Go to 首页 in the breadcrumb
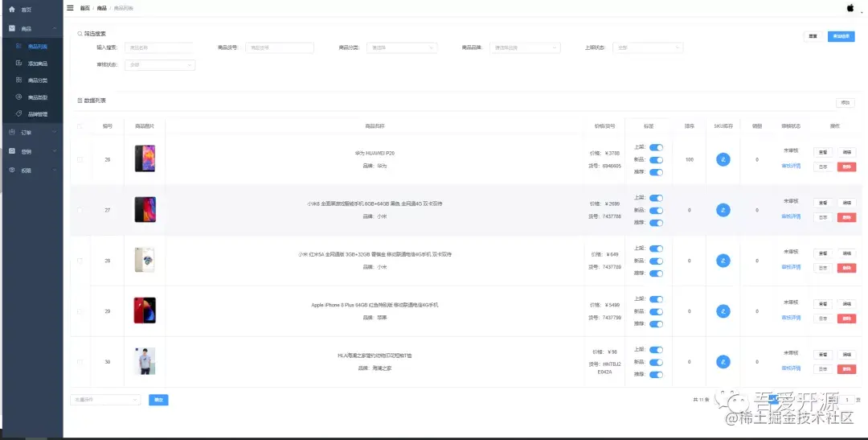The height and width of the screenshot is (440, 868). click(x=84, y=8)
